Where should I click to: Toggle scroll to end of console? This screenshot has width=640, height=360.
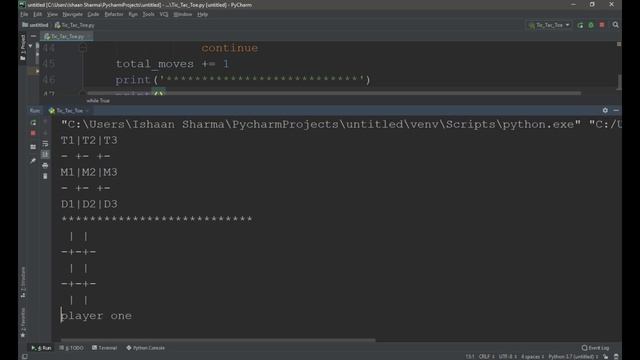pyautogui.click(x=45, y=155)
